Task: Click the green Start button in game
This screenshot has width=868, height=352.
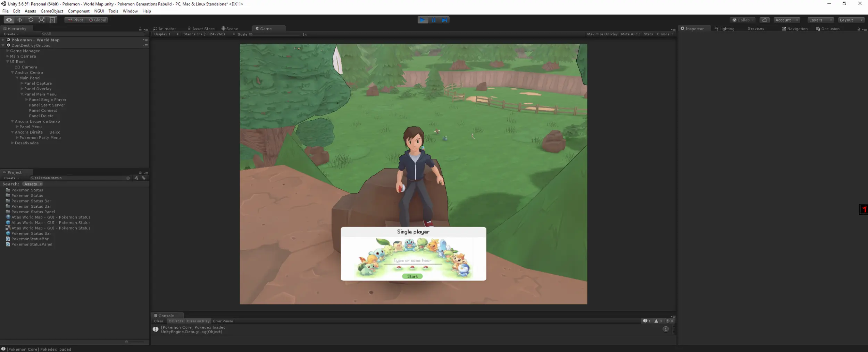Action: [x=412, y=276]
